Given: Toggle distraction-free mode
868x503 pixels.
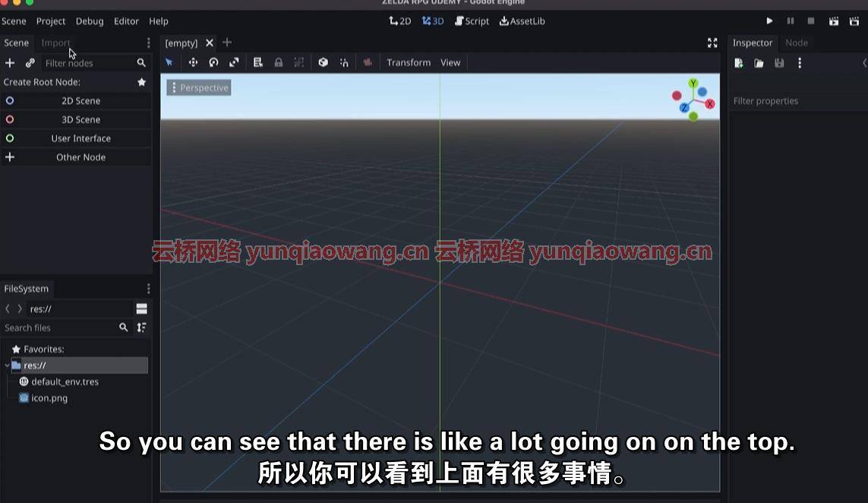Looking at the screenshot, I should 712,43.
